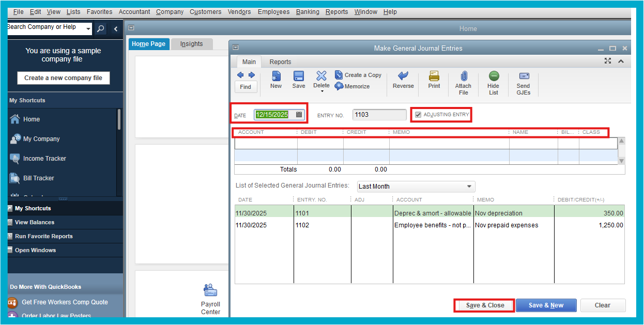Screen dimensions: 644x325
Task: Click the Hide List icon
Action: [494, 76]
